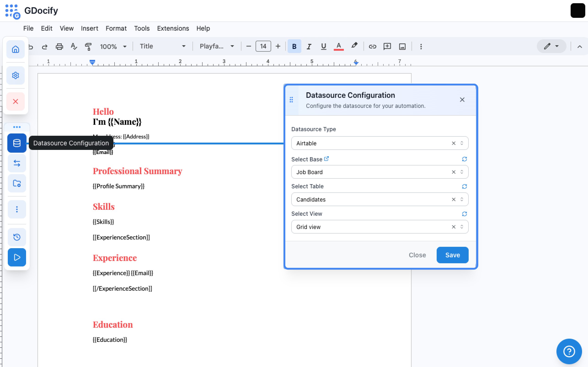Open the history clock icon in sidebar
588x367 pixels.
(x=17, y=237)
